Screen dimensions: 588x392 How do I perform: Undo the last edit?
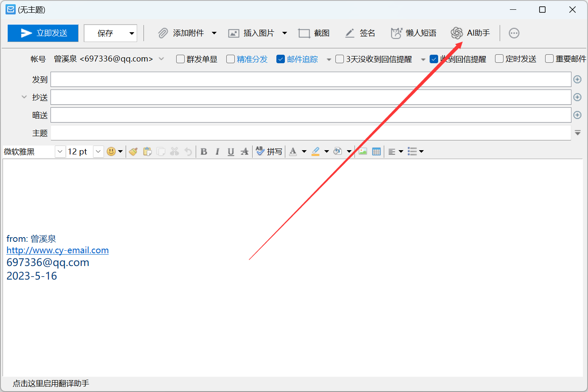[188, 151]
